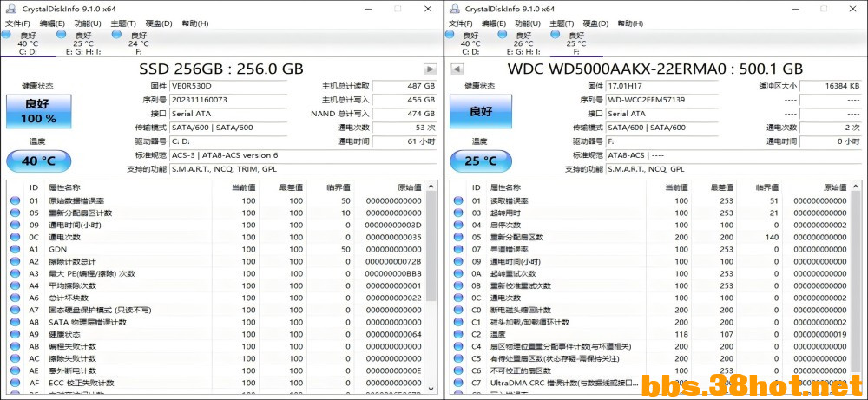
Task: Select row A2 擦除计数总计
Action: click(x=216, y=261)
